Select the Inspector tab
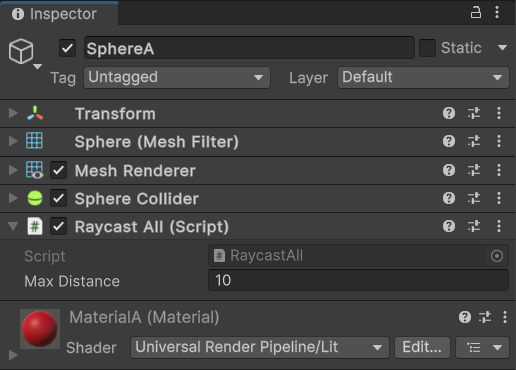 pos(59,14)
